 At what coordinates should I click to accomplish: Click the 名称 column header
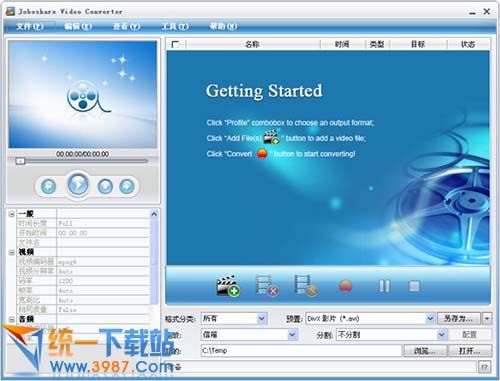tap(252, 44)
